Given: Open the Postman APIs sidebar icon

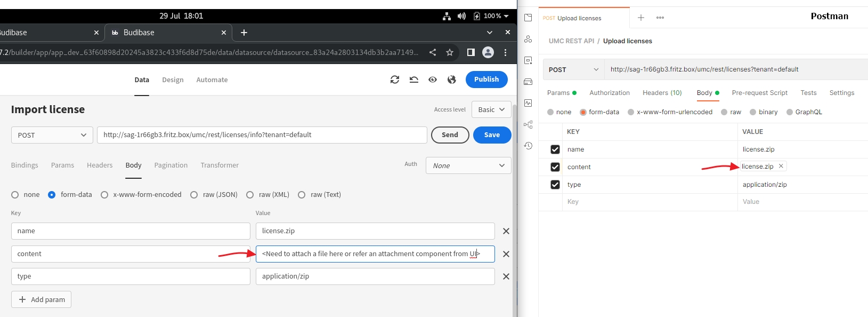Looking at the screenshot, I should click(528, 39).
